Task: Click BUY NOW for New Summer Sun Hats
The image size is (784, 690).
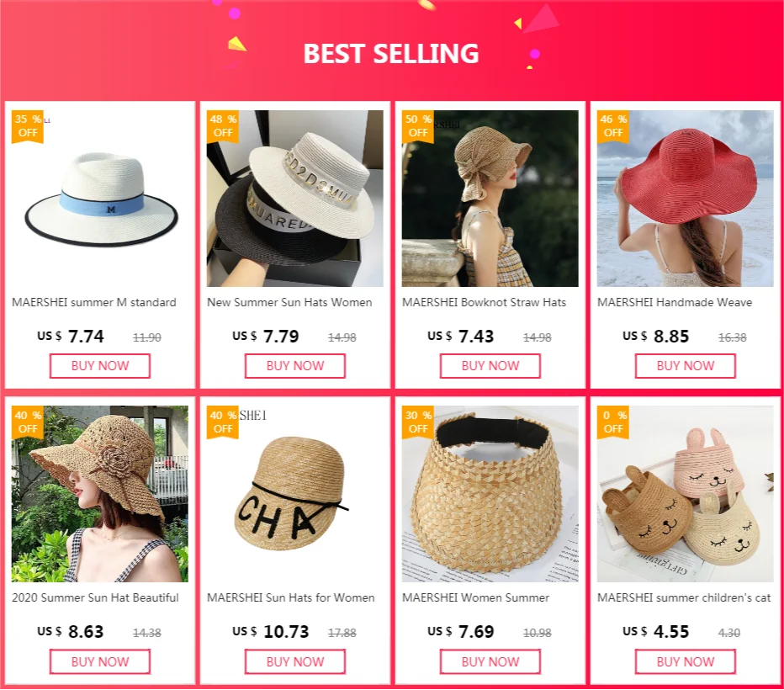Action: (295, 366)
